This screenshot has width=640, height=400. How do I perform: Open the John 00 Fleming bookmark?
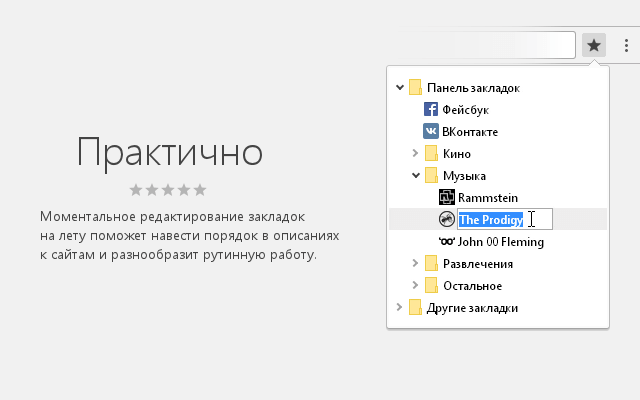[501, 242]
